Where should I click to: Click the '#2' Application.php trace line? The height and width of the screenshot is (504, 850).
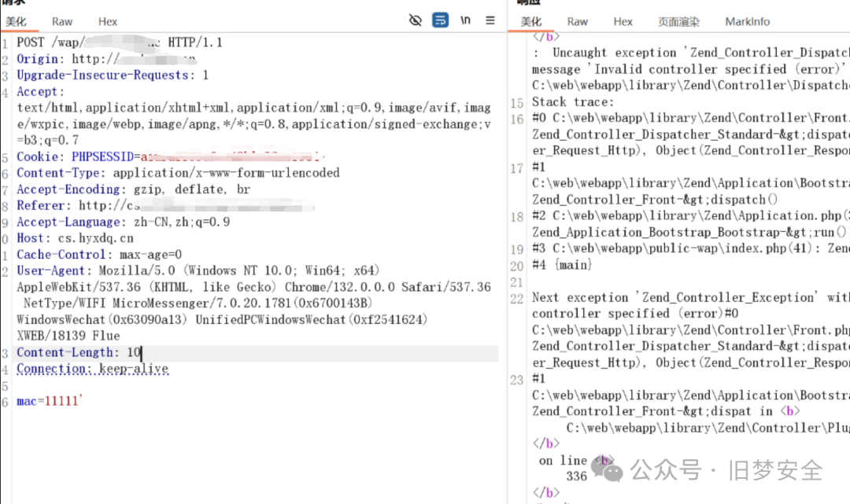pos(691,215)
